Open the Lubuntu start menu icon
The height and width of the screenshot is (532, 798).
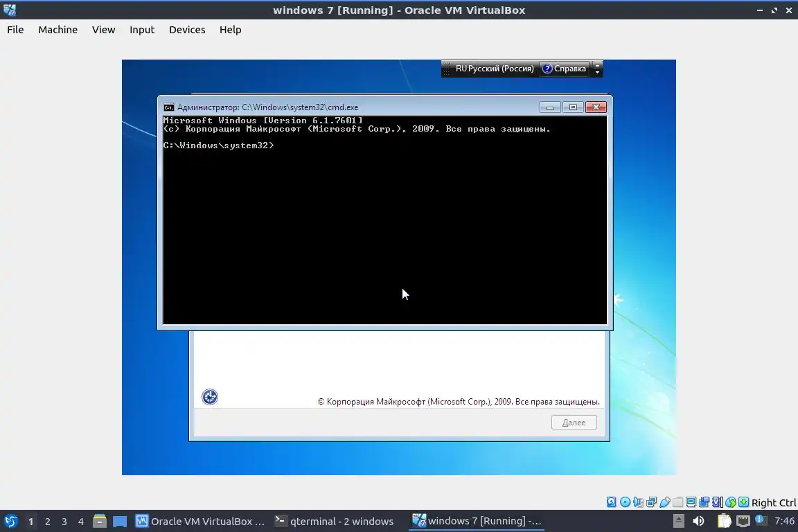(10, 522)
